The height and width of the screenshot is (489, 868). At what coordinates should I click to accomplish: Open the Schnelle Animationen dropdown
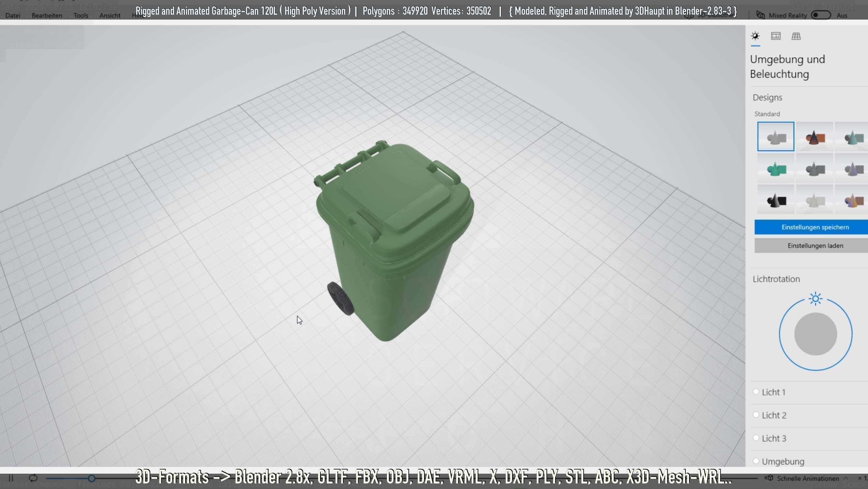pos(807,478)
